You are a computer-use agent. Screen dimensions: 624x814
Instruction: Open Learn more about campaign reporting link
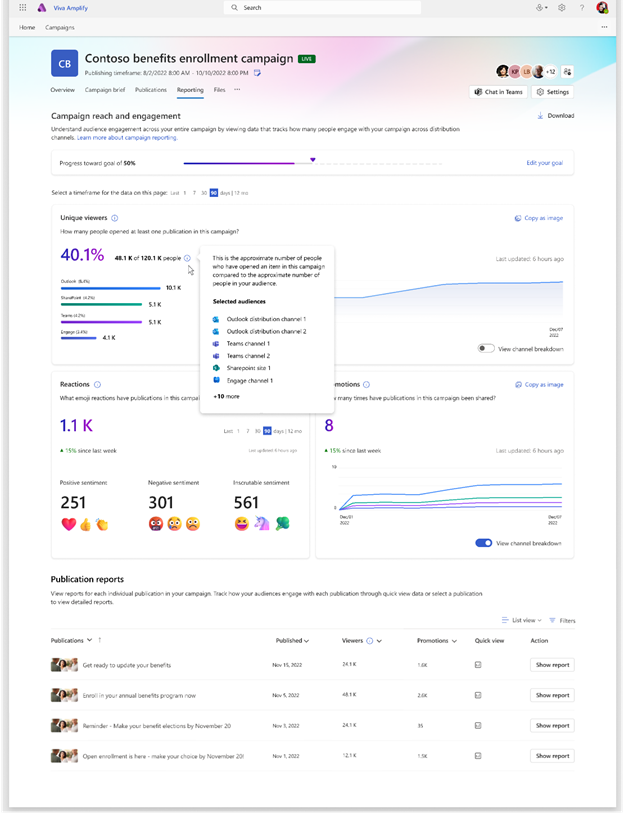[127, 138]
